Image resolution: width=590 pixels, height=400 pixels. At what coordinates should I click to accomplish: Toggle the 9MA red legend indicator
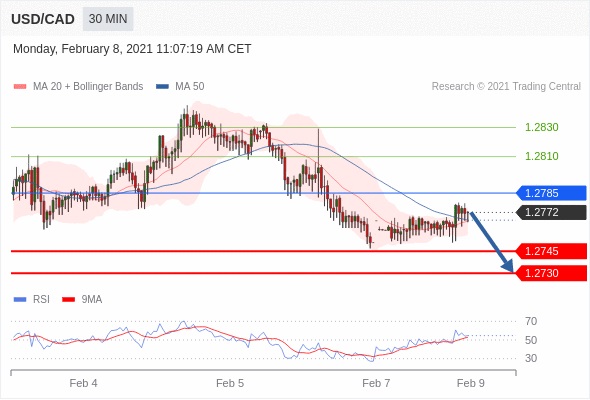click(x=68, y=300)
